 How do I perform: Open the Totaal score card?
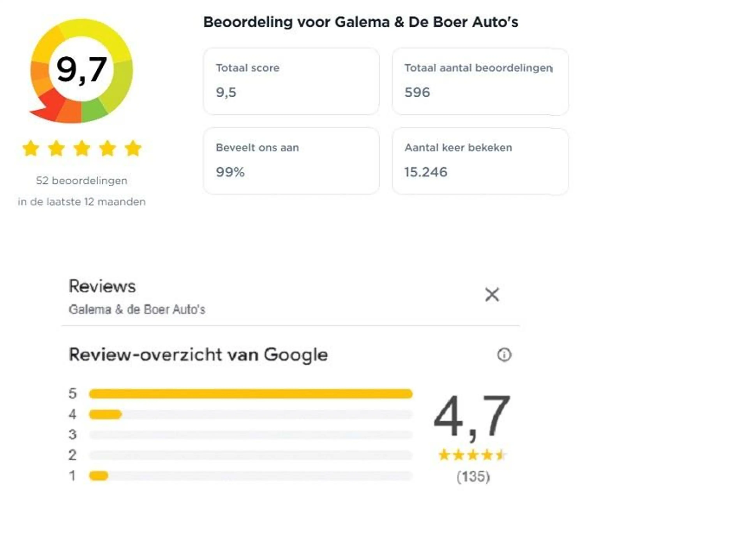(291, 81)
